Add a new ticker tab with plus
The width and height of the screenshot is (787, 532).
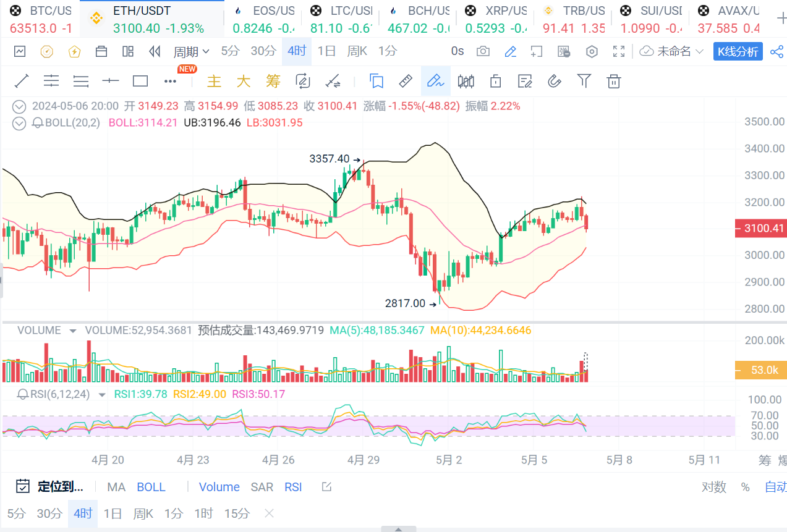click(781, 19)
